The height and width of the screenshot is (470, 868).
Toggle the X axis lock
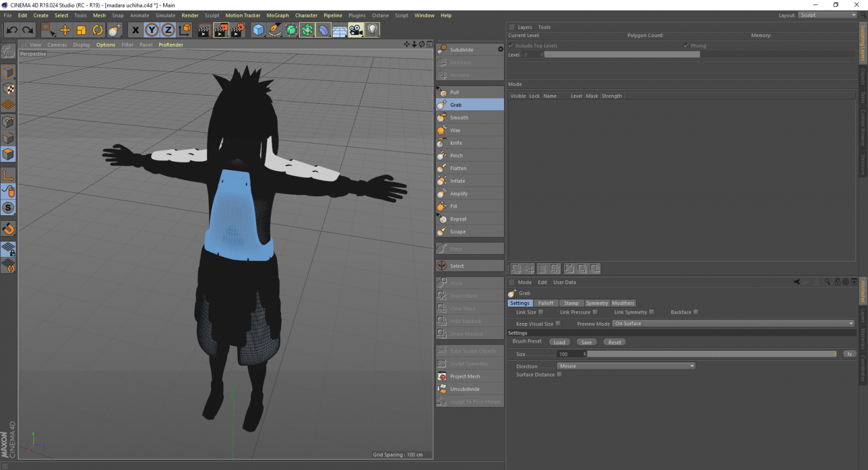point(135,30)
